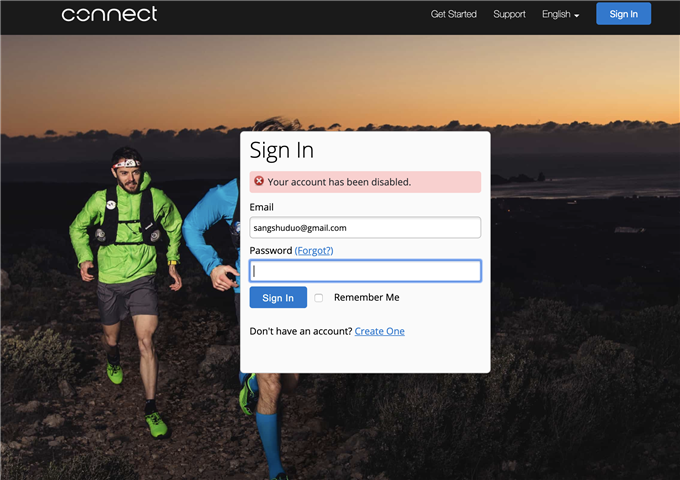Image resolution: width=680 pixels, height=480 pixels.
Task: Open the Create One account link
Action: point(379,331)
